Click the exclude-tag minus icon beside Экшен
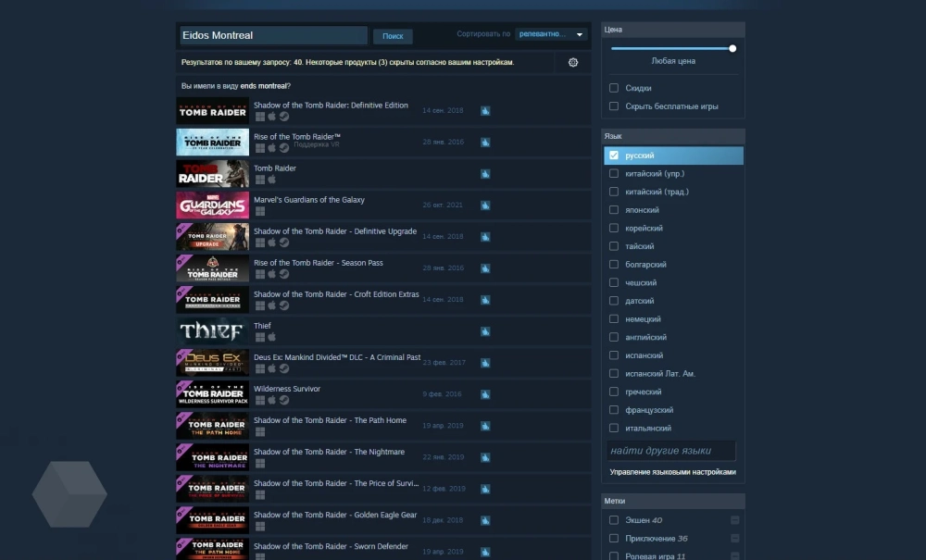The width and height of the screenshot is (926, 560). click(x=734, y=520)
